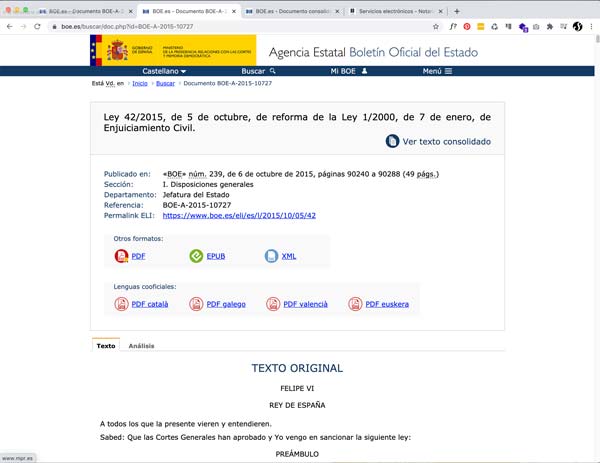Image resolution: width=600 pixels, height=463 pixels.
Task: Click the Ver texto consolidado icon
Action: (392, 142)
